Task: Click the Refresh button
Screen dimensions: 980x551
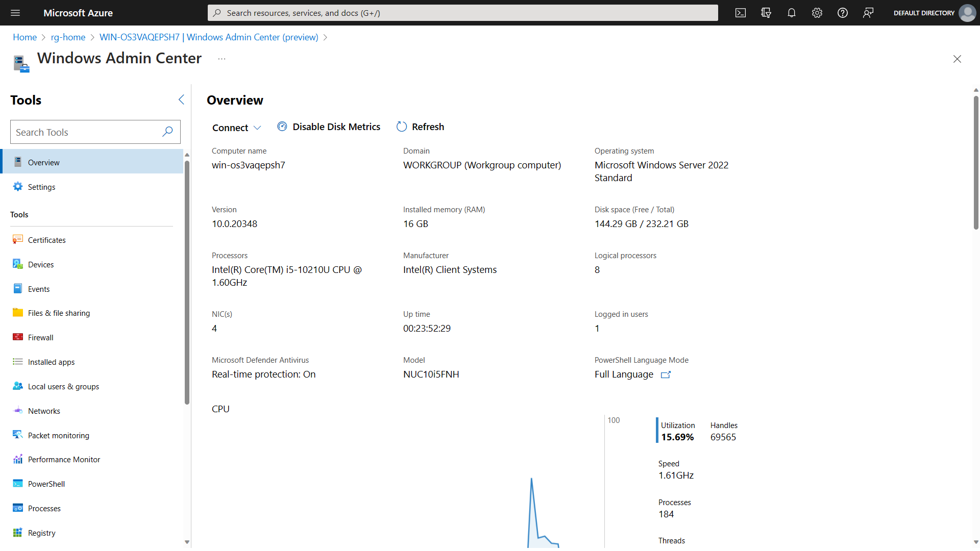Action: point(420,127)
